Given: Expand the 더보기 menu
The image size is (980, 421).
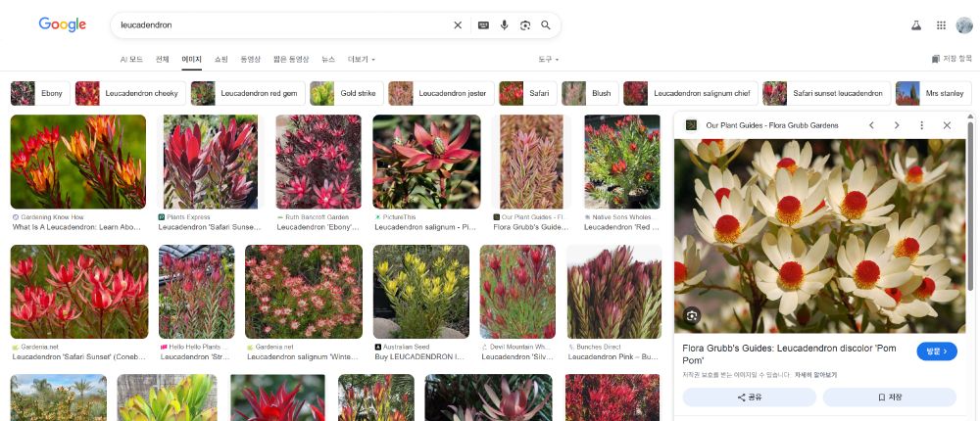Looking at the screenshot, I should pyautogui.click(x=362, y=60).
